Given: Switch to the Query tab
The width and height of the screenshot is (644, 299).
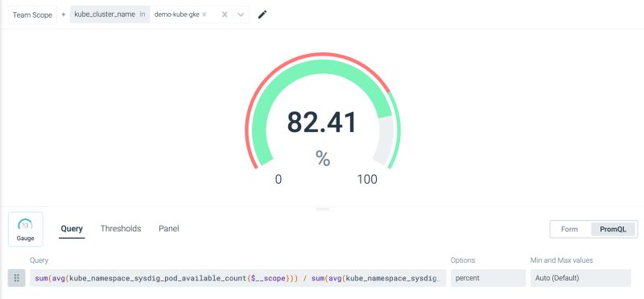Looking at the screenshot, I should 72,229.
